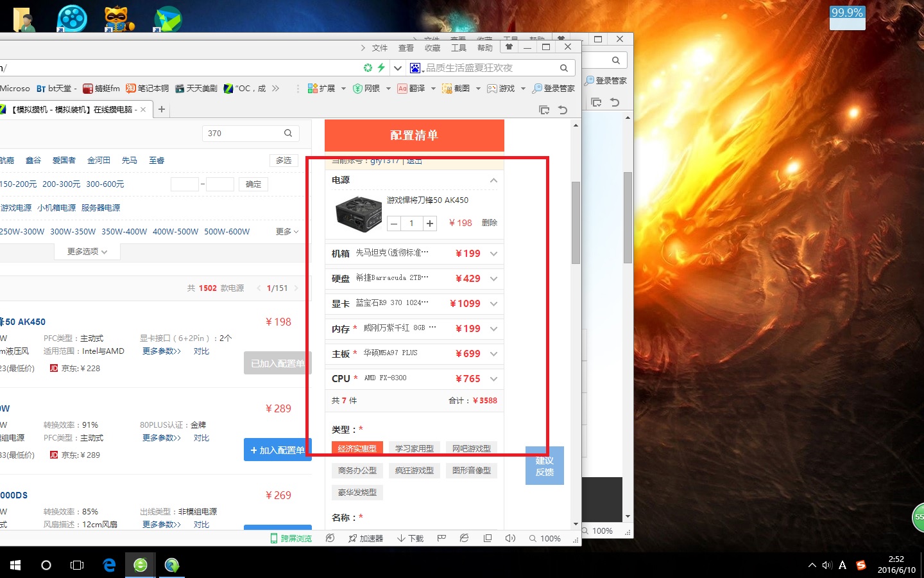924x578 pixels.
Task: Expand the 更多选项 filter panel
Action: [87, 252]
